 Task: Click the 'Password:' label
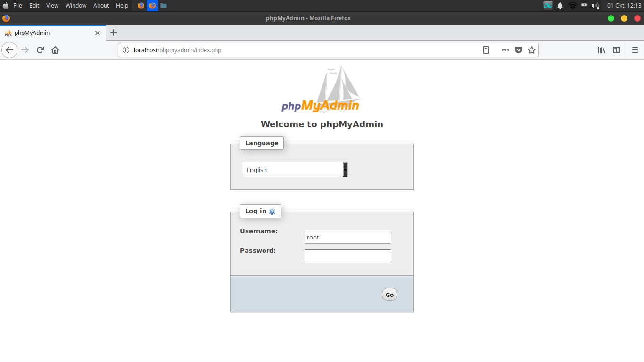tap(258, 251)
